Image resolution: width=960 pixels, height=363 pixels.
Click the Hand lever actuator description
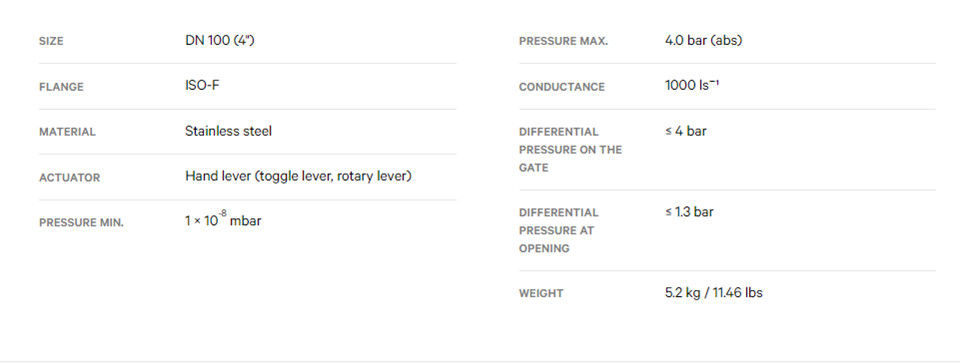click(298, 176)
